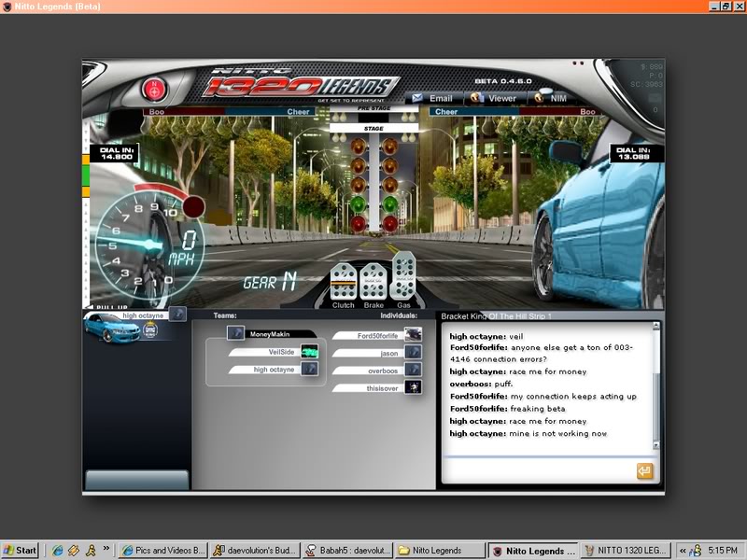Switch to Nitto Legends game taskbar button
This screenshot has width=747, height=560.
[533, 551]
